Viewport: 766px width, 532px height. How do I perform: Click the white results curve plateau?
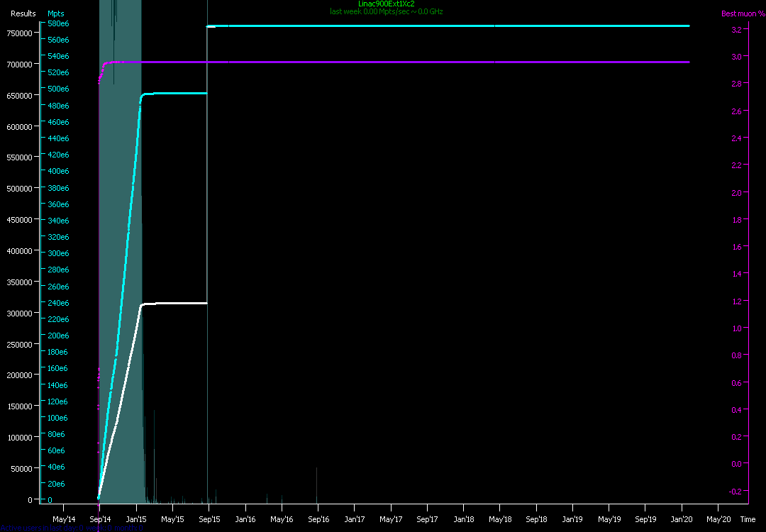point(177,303)
